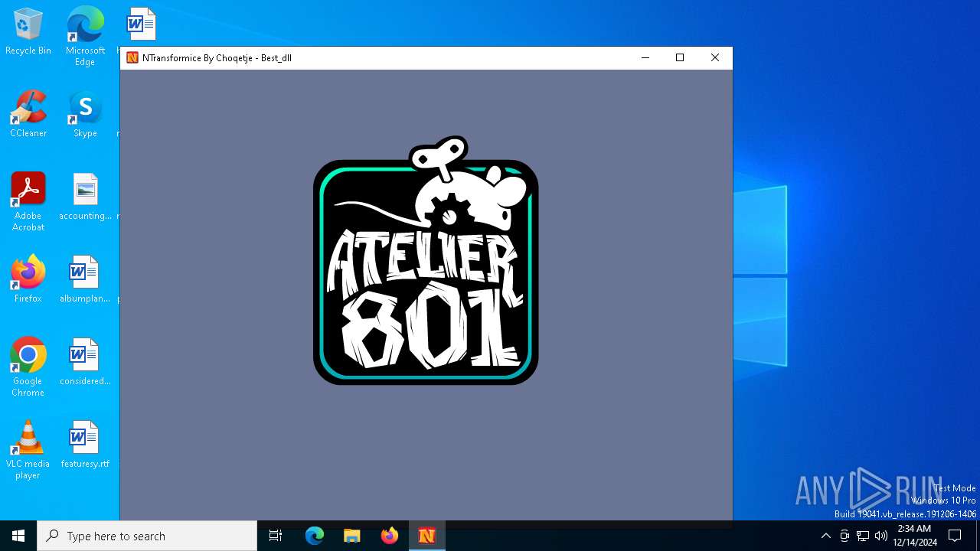Select the Firefox desktop shortcut
980x551 pixels.
(x=28, y=279)
